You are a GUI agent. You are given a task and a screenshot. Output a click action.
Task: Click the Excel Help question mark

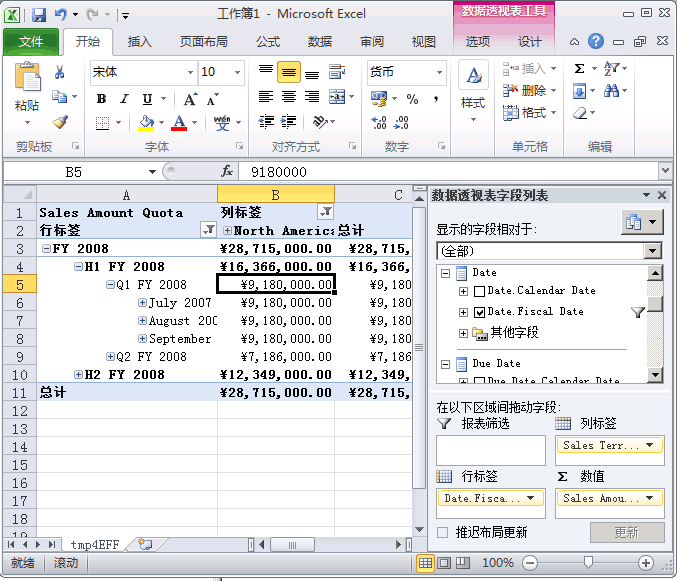tap(596, 41)
